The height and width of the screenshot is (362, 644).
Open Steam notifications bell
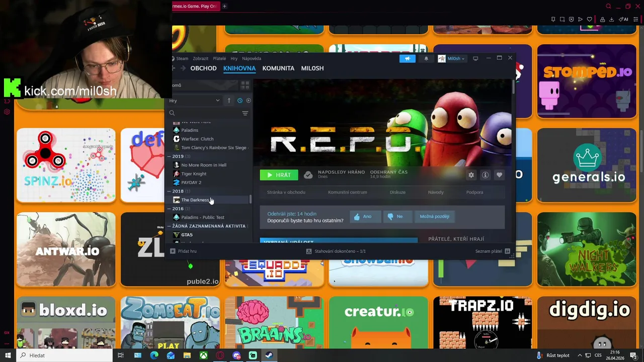[426, 58]
